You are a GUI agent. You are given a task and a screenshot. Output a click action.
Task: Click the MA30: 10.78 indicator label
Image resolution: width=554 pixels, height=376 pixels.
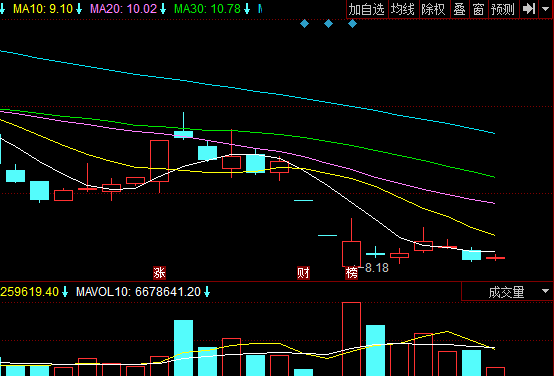coord(208,9)
